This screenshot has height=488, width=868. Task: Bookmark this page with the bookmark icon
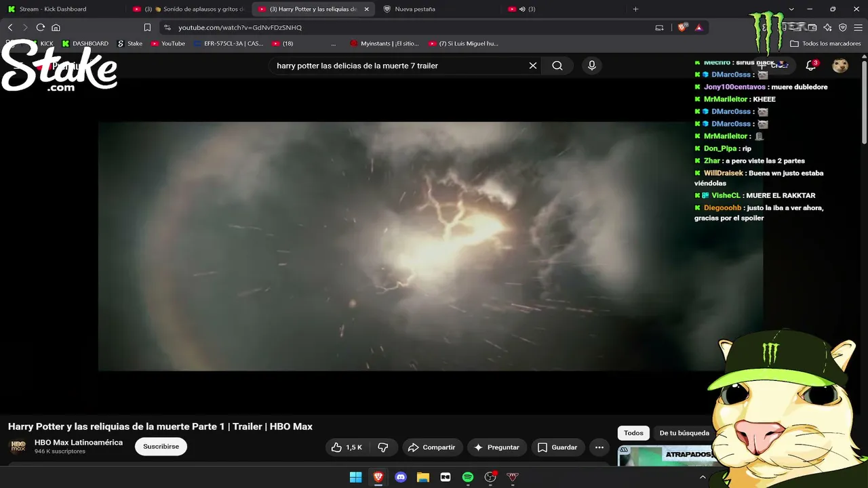[147, 27]
